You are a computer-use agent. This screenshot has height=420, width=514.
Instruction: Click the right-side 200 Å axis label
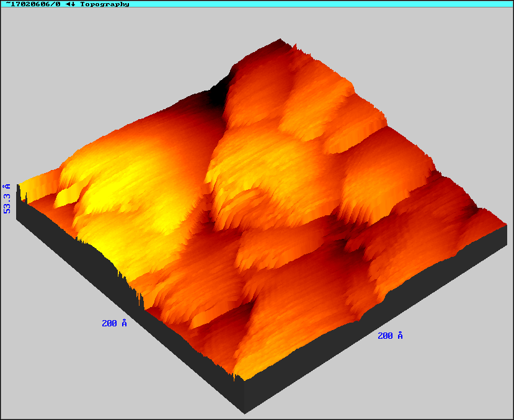(x=390, y=336)
